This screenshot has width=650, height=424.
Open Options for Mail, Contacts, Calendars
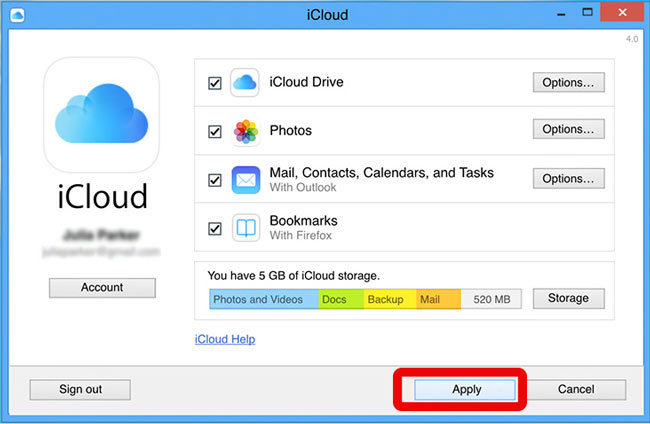click(568, 179)
